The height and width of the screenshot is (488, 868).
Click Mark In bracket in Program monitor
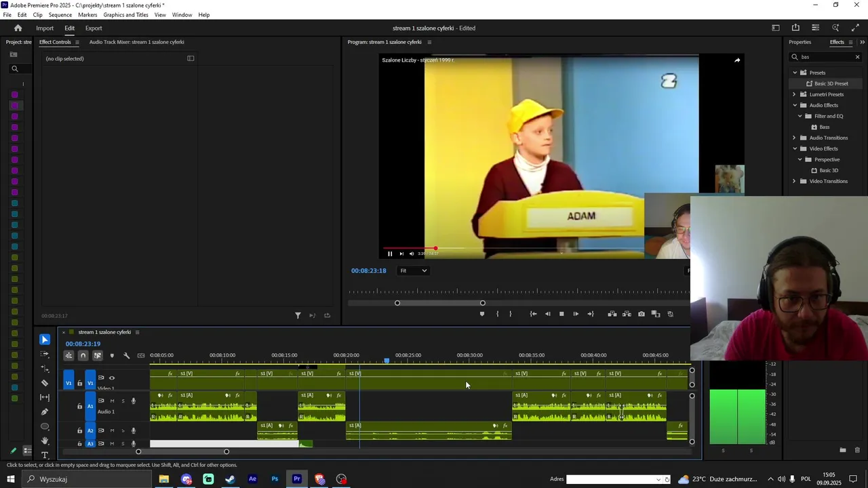click(497, 314)
